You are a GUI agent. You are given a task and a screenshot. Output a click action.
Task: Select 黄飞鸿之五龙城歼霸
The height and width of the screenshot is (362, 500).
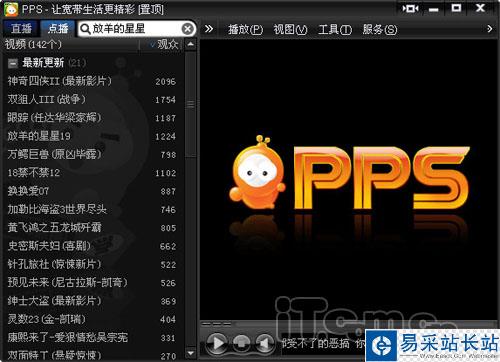tap(54, 228)
